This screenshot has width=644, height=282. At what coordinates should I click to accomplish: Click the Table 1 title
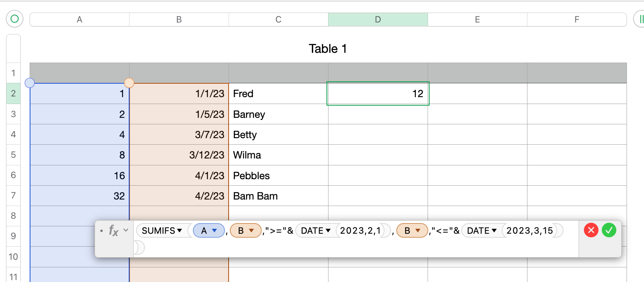tap(328, 49)
